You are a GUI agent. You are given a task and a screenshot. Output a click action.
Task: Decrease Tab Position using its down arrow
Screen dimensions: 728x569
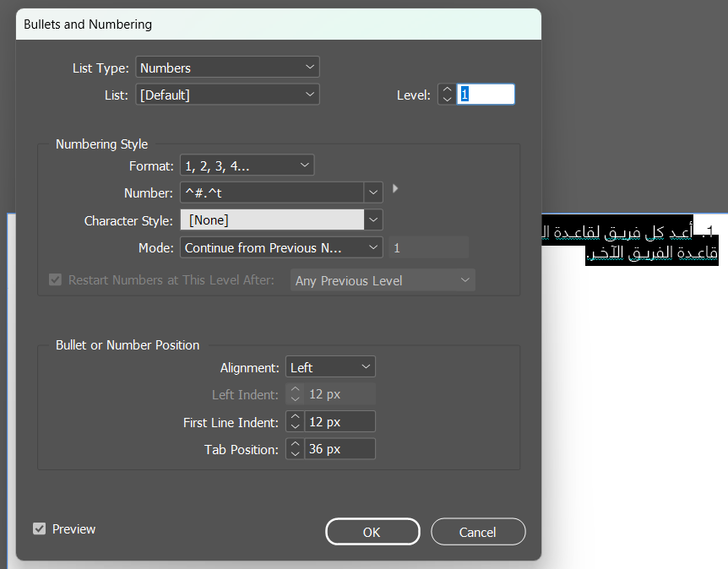tap(295, 453)
